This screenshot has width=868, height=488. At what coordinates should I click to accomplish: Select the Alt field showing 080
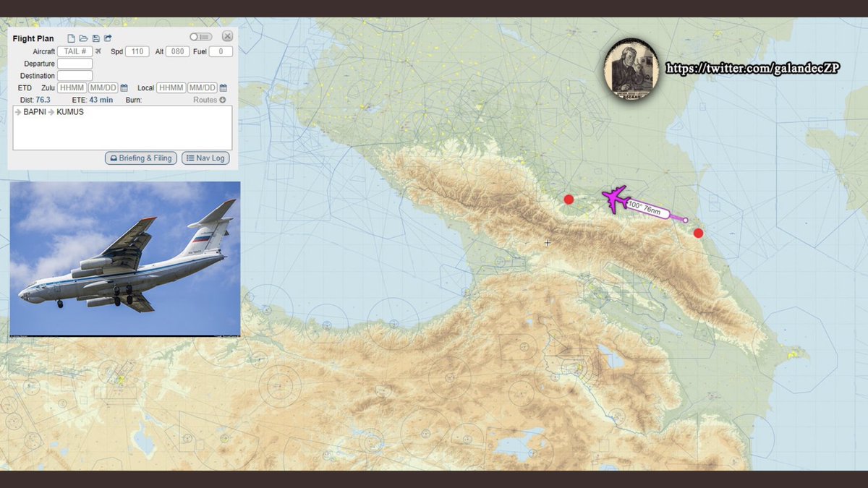(177, 52)
